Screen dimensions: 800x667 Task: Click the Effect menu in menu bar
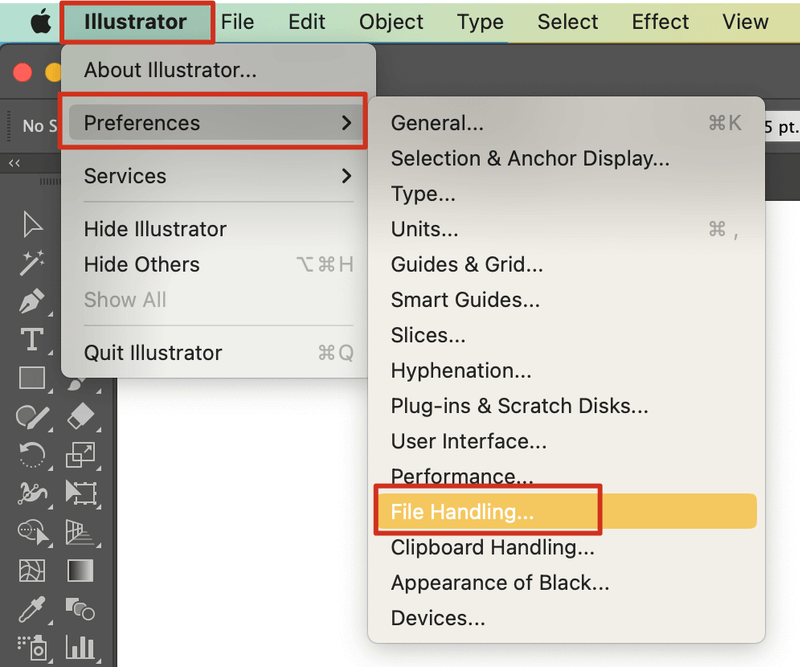(660, 21)
